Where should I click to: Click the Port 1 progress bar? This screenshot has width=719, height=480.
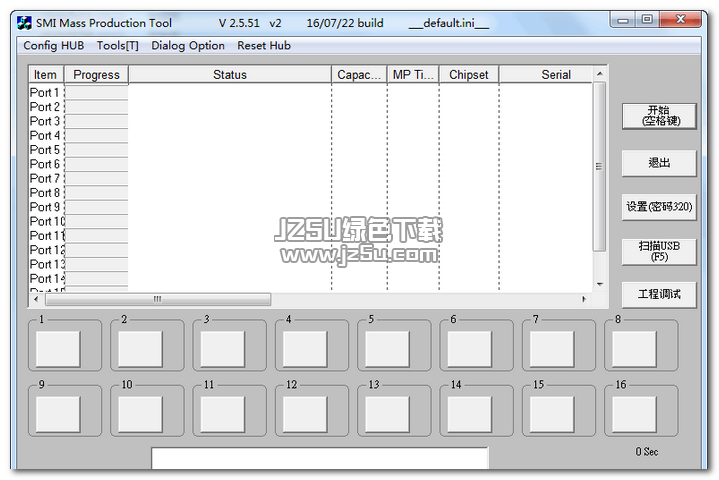coord(96,93)
